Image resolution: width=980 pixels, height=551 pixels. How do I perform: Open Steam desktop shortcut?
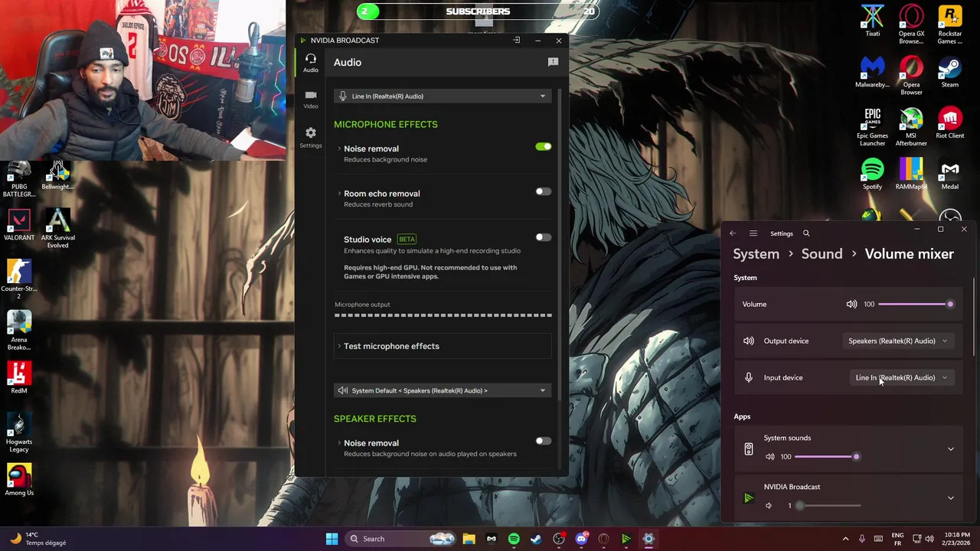coord(950,73)
